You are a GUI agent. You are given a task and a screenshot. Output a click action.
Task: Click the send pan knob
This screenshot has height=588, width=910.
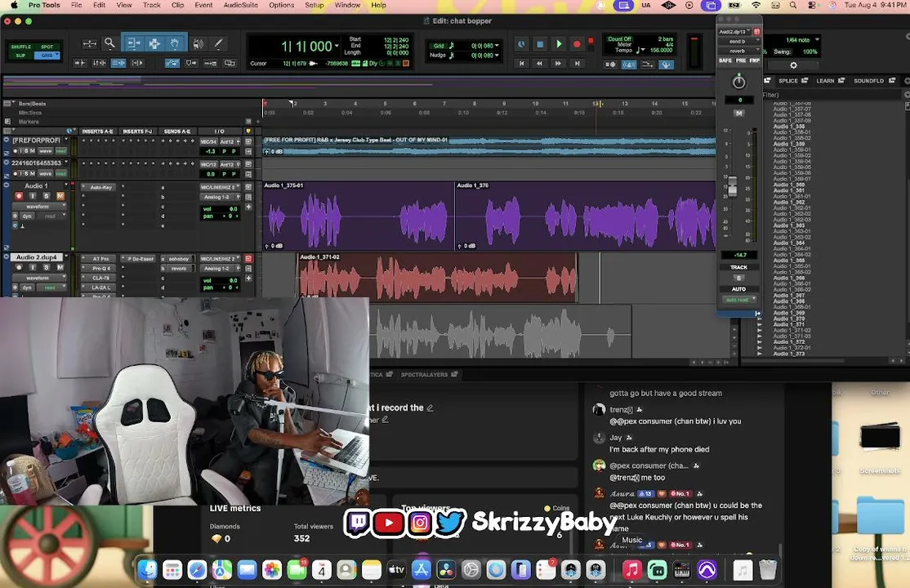tap(738, 82)
